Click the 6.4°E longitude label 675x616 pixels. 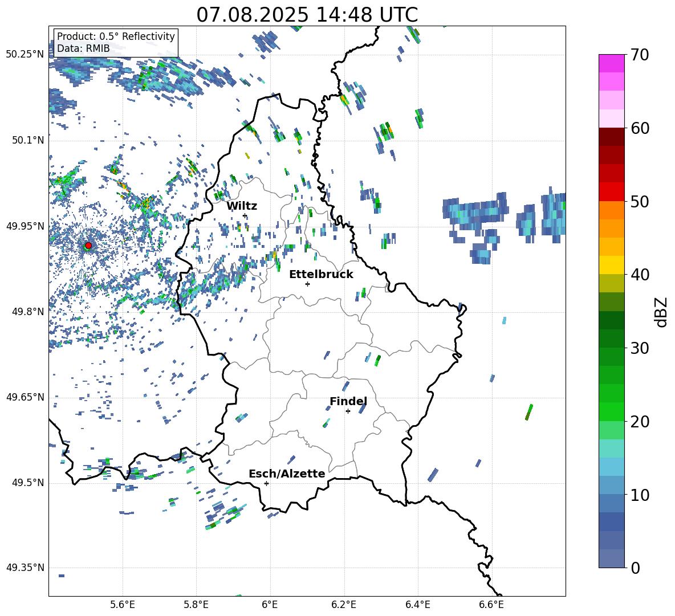tap(417, 605)
